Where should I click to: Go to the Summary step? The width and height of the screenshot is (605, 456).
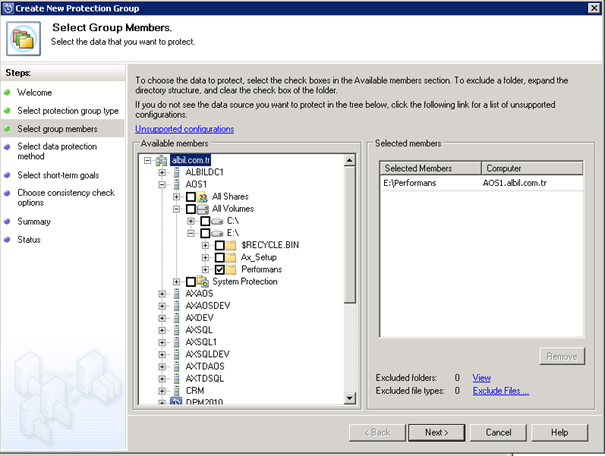click(x=34, y=221)
